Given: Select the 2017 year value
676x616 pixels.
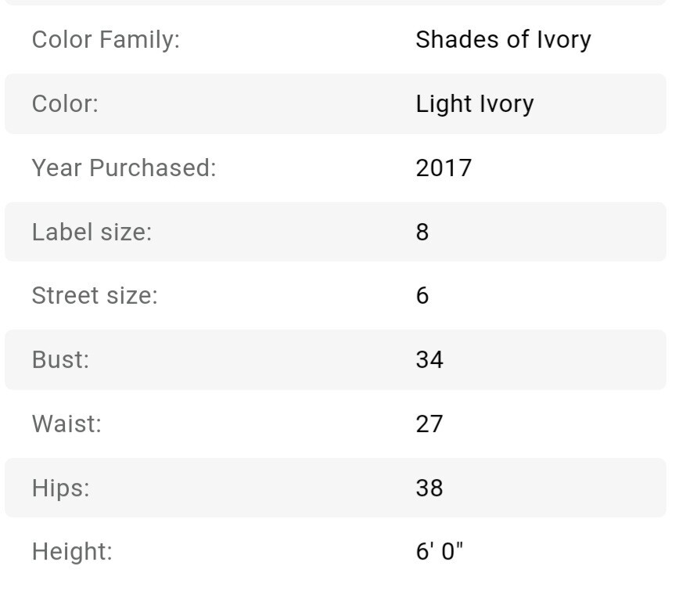Looking at the screenshot, I should point(444,168).
